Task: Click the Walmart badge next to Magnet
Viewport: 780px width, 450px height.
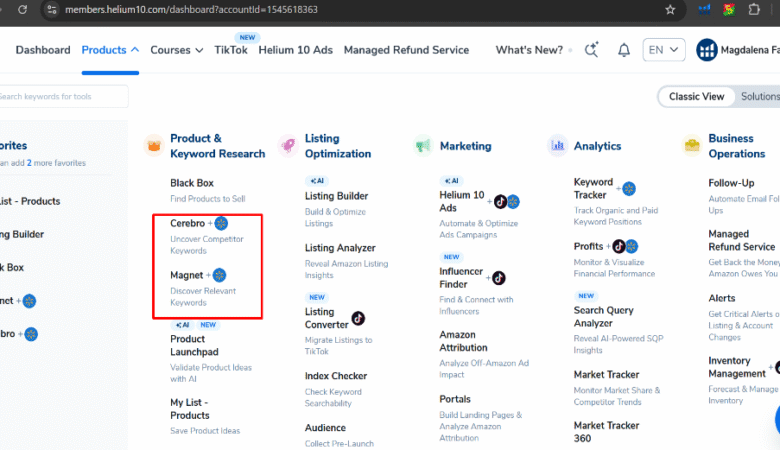Action: click(219, 275)
